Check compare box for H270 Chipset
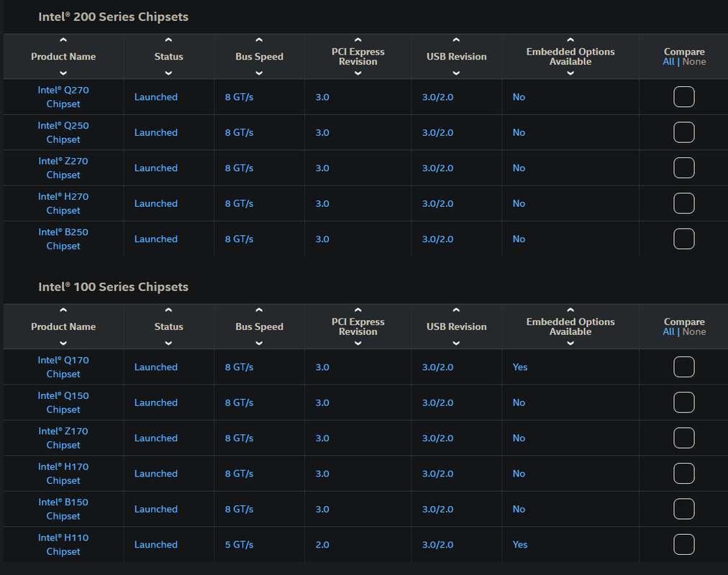The height and width of the screenshot is (575, 728). [x=684, y=203]
